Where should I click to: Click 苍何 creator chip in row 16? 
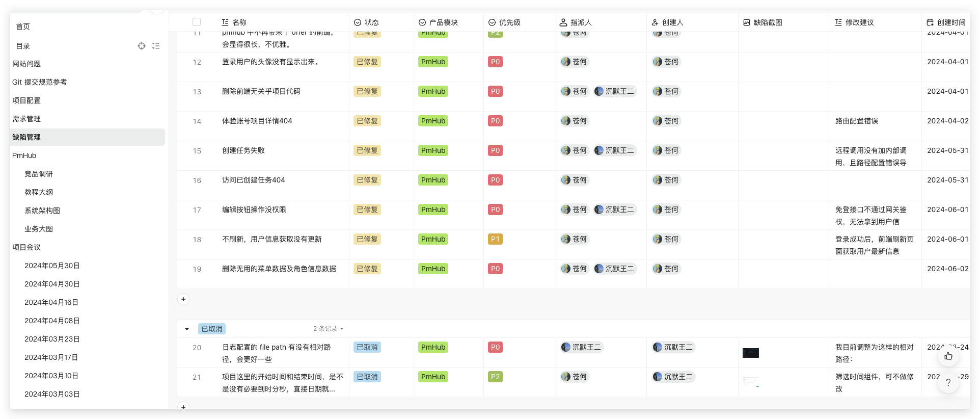666,180
